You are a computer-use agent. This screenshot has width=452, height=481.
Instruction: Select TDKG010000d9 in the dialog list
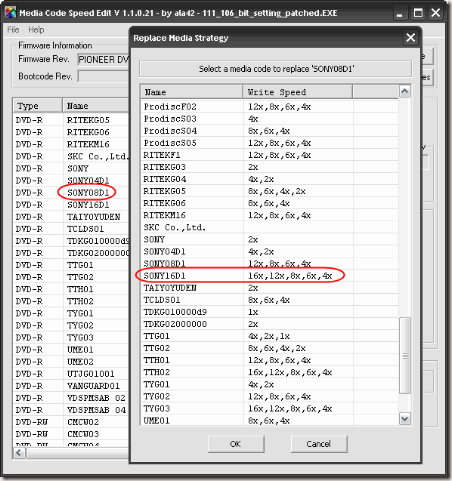click(x=269, y=312)
